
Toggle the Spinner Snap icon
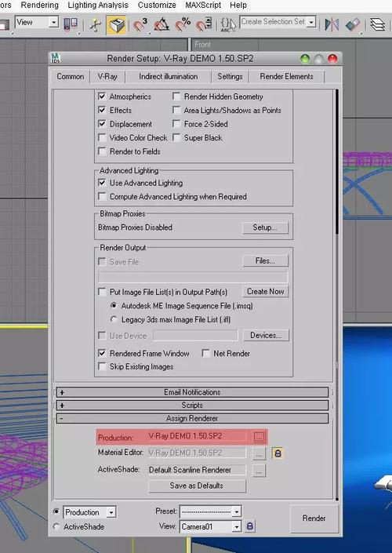click(204, 25)
